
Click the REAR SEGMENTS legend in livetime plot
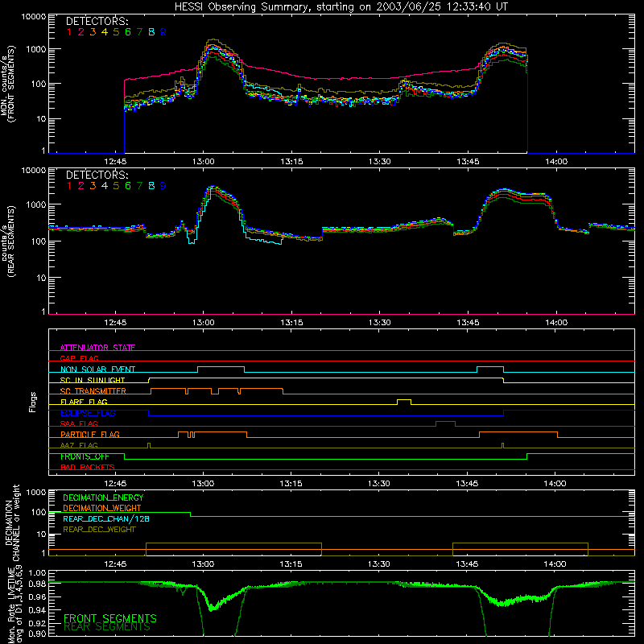point(107,627)
